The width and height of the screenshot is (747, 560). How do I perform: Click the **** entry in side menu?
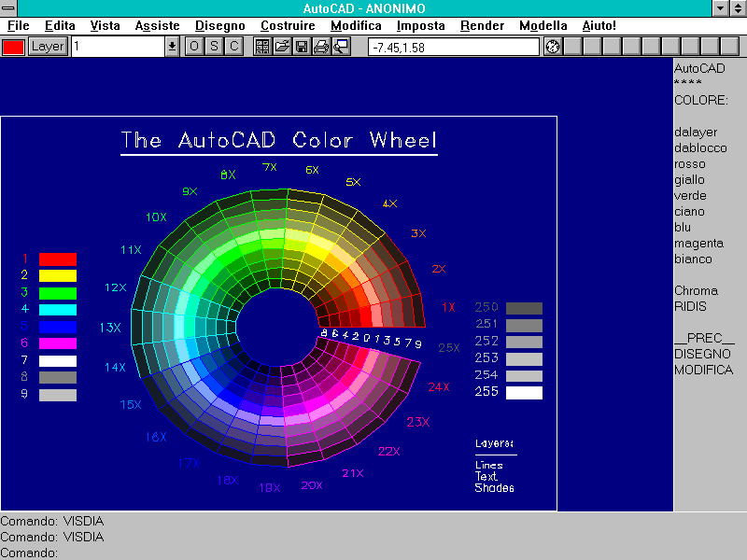pyautogui.click(x=688, y=83)
